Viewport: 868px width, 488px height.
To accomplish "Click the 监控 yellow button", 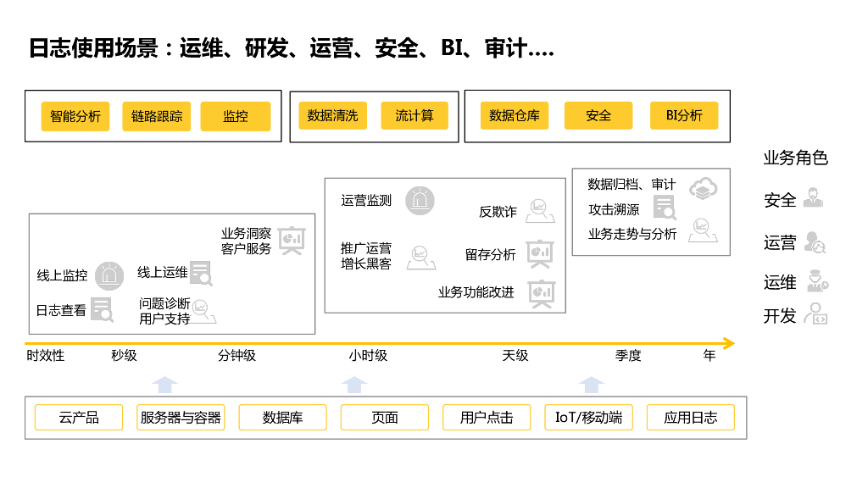I will point(236,116).
